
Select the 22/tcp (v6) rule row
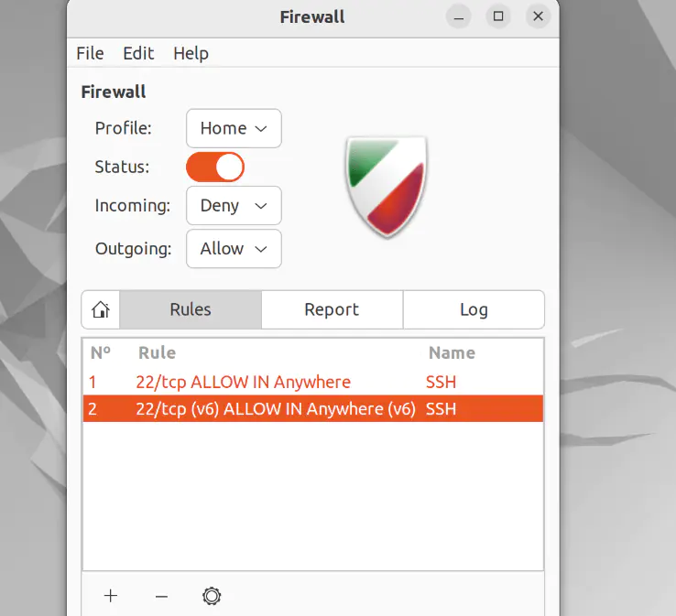click(275, 409)
